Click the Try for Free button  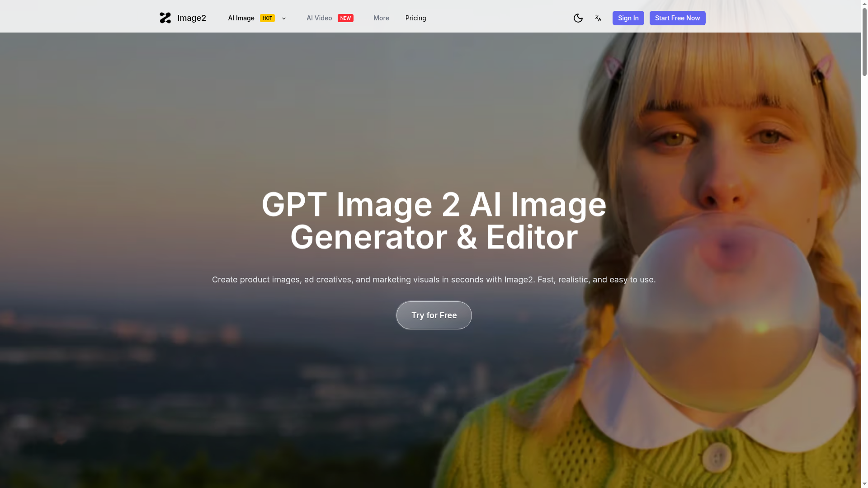434,315
